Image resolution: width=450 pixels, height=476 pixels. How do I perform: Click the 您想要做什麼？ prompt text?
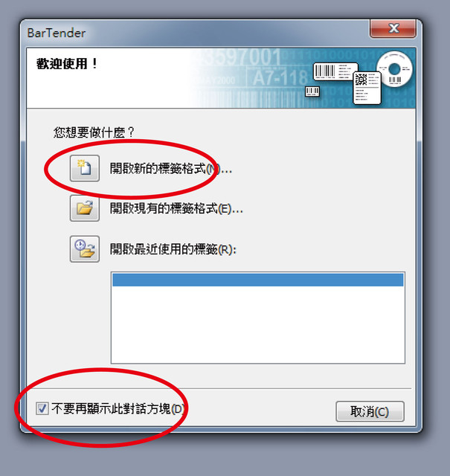pyautogui.click(x=94, y=132)
